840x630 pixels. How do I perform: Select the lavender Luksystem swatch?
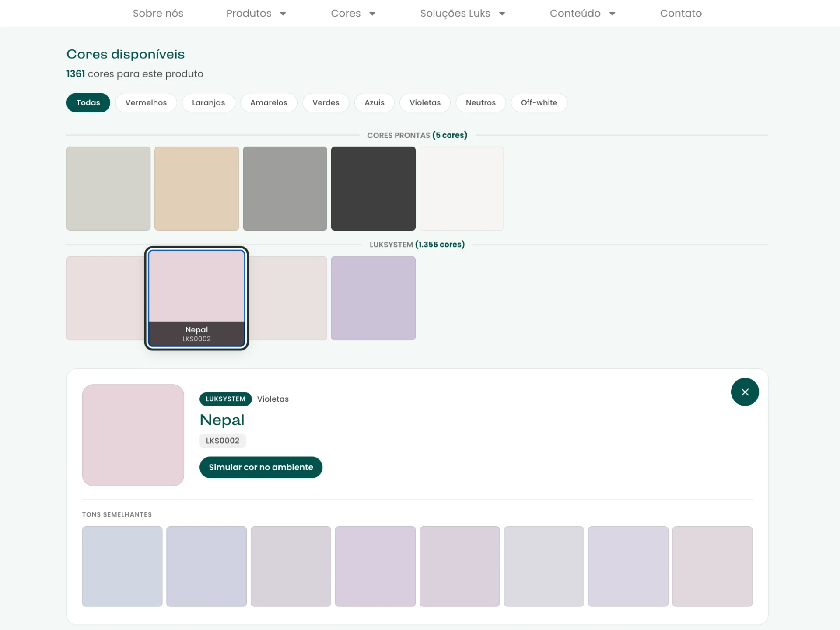tap(373, 298)
